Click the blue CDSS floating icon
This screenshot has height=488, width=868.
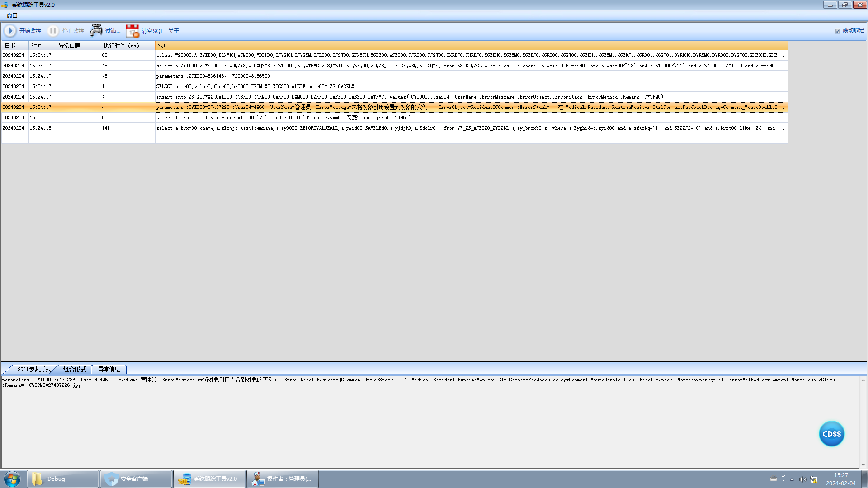pyautogui.click(x=831, y=434)
